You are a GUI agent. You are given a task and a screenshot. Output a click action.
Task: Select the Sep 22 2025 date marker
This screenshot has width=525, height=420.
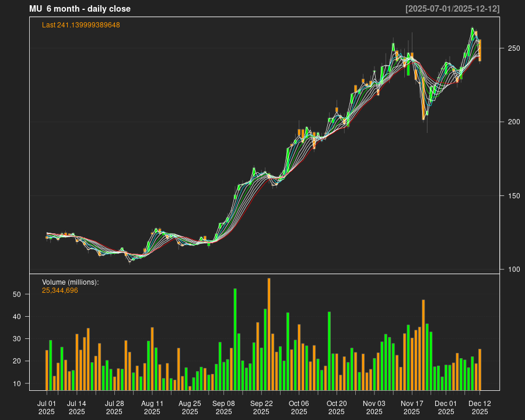[261, 407]
